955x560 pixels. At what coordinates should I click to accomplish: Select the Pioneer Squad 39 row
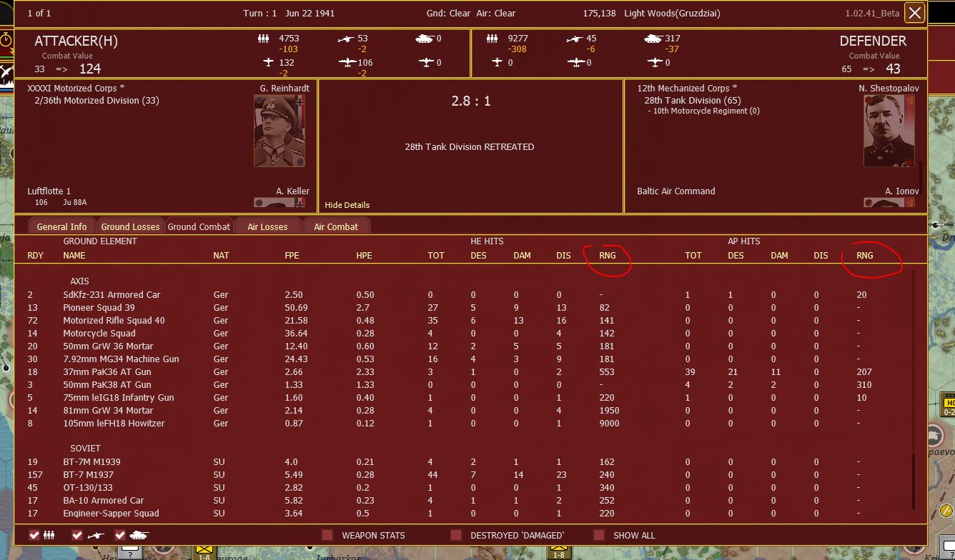(x=463, y=308)
